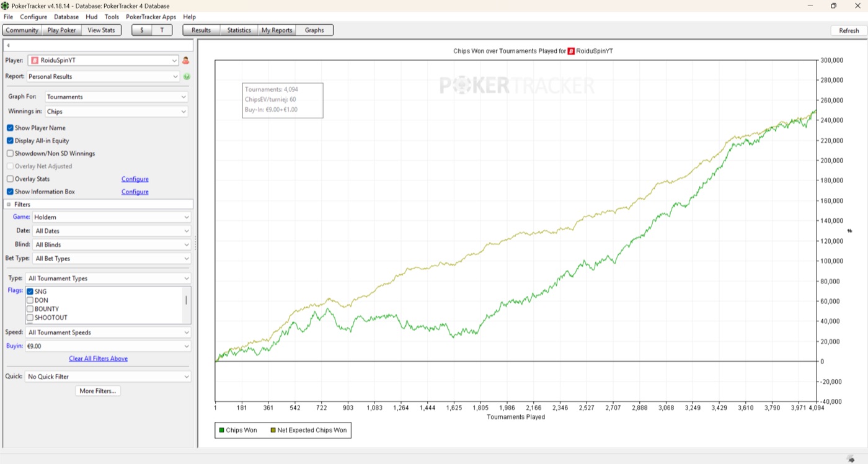
Task: Click Clear All Filters Above link
Action: tap(98, 359)
